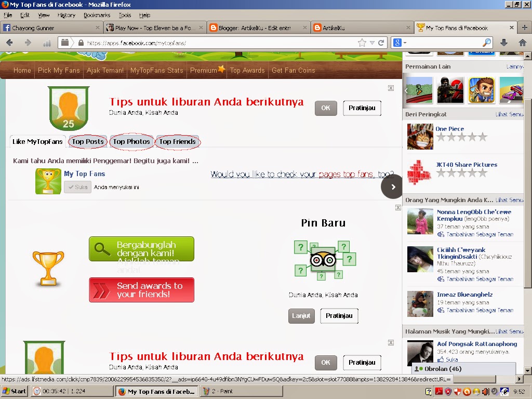Screen dimensions: 532x399
Task: Click the padlock site identity icon
Action: point(81,43)
